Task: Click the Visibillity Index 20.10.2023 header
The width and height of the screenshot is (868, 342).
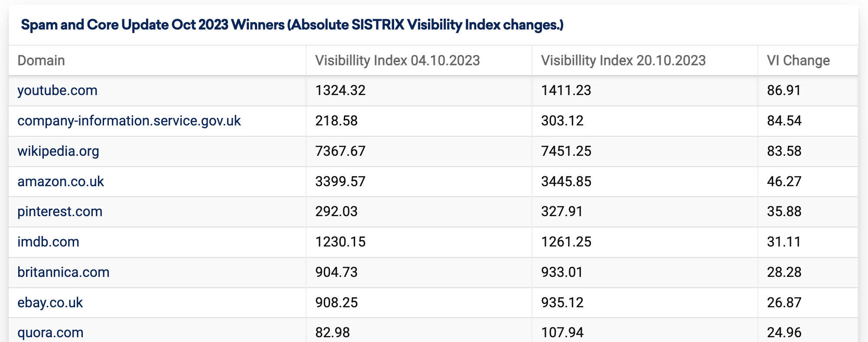Action: click(623, 60)
